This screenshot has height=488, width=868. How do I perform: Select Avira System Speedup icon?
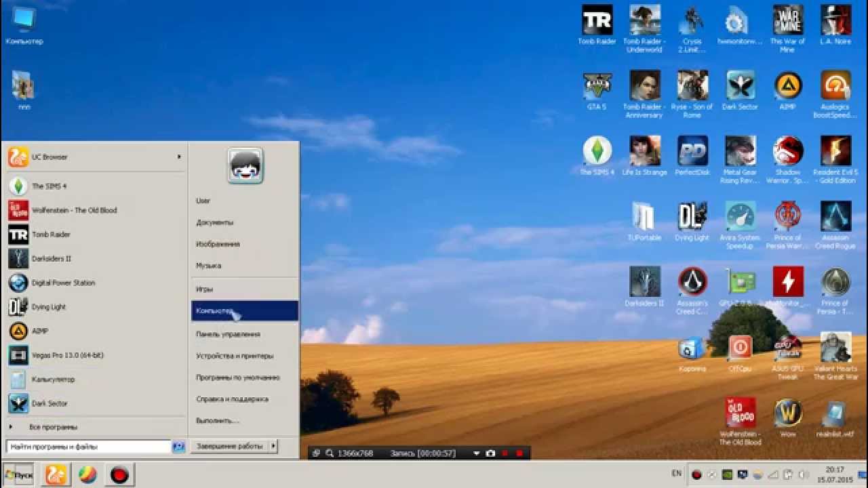click(740, 225)
